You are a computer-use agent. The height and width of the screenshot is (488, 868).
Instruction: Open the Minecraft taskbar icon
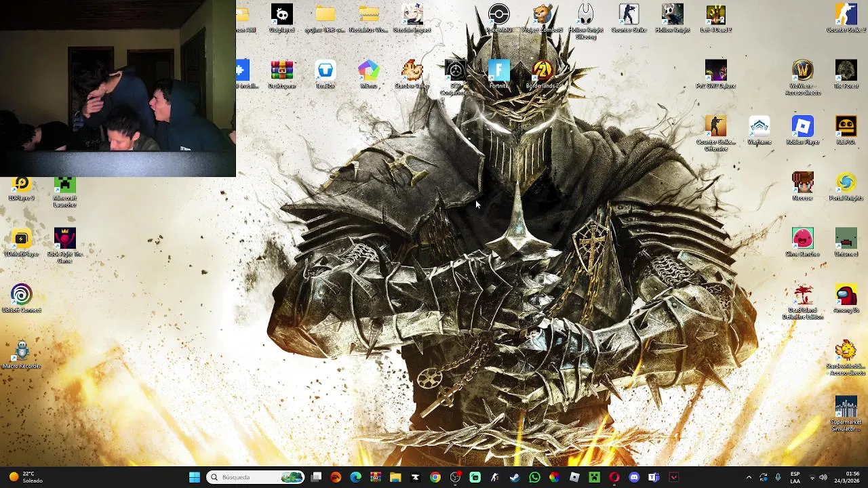[594, 477]
